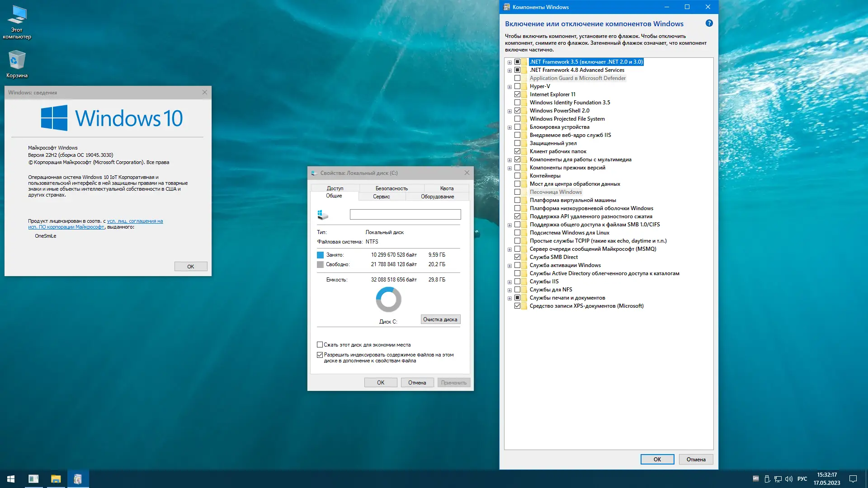868x488 pixels.
Task: Expand the Службы IIS node
Action: click(509, 282)
